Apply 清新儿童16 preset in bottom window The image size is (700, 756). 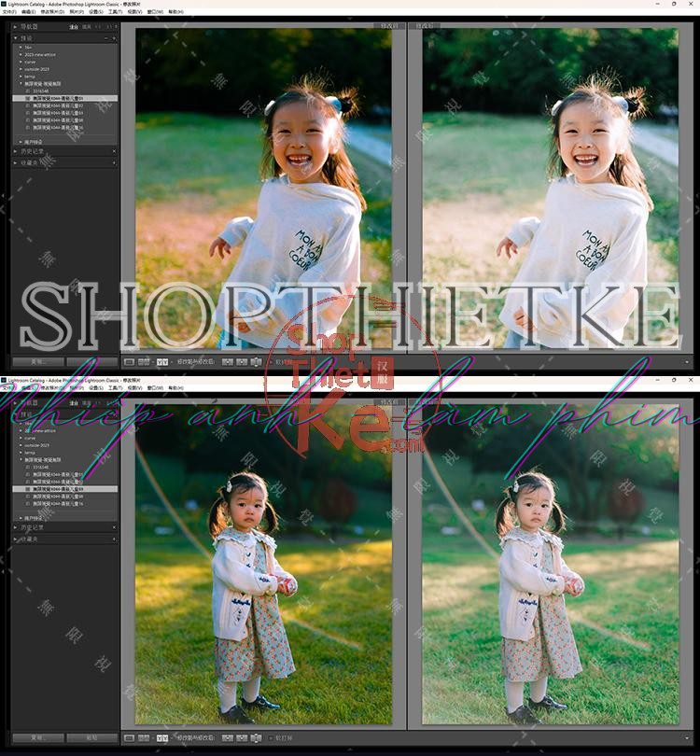tap(58, 503)
